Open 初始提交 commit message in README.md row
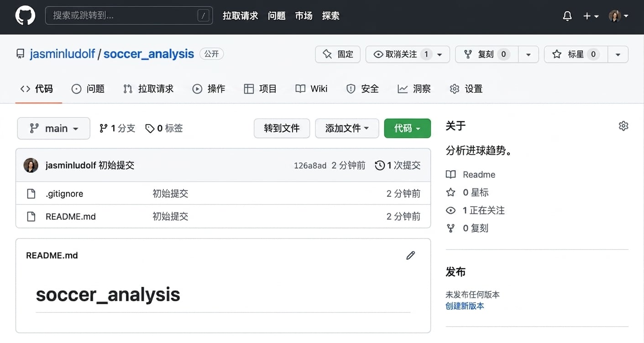Viewport: 644px width, 343px height. click(x=170, y=217)
